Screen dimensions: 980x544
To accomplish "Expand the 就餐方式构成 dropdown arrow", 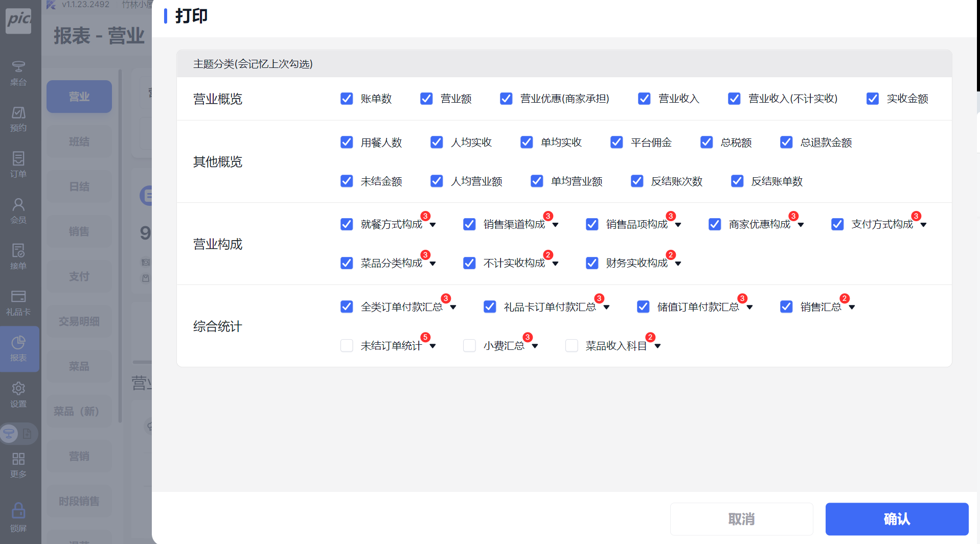I will (x=433, y=225).
